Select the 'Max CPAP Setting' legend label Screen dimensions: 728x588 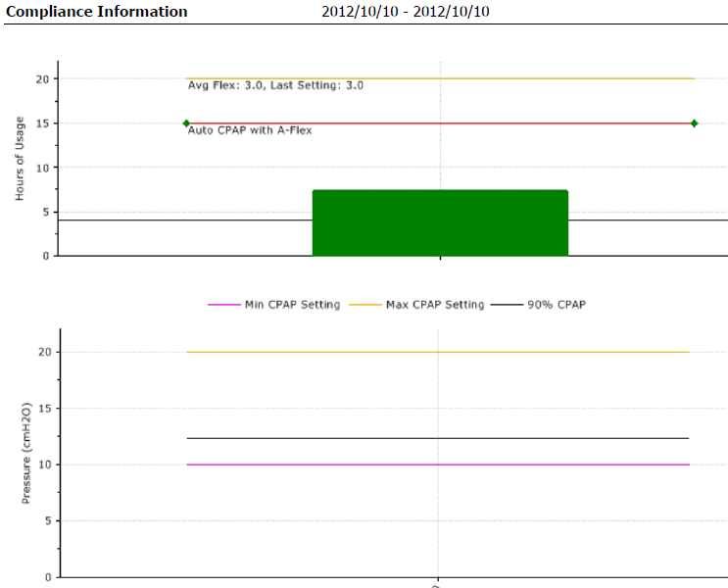click(x=436, y=305)
